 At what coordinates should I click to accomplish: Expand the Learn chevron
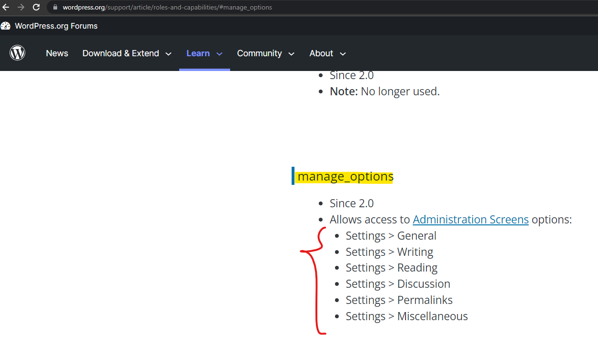point(219,54)
